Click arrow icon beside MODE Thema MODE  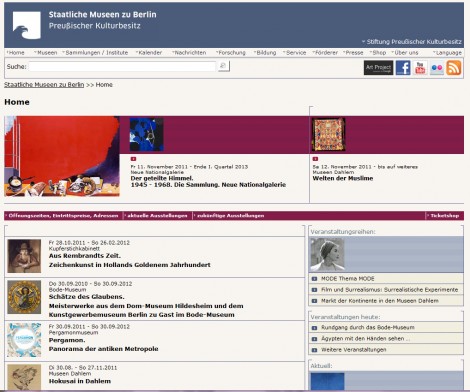click(x=314, y=279)
